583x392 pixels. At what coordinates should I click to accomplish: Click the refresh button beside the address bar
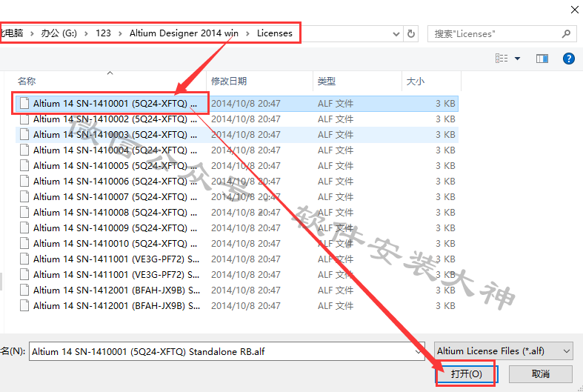411,34
